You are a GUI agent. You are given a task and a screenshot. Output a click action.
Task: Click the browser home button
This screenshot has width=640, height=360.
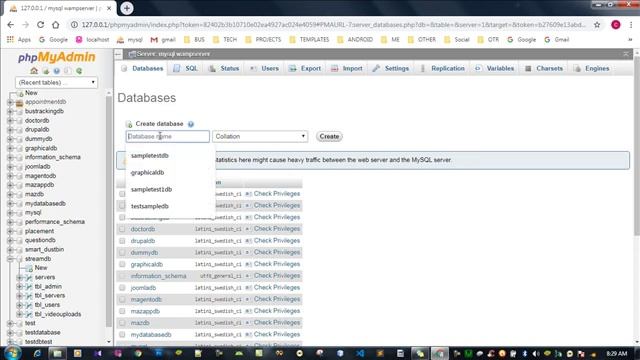pyautogui.click(x=56, y=25)
